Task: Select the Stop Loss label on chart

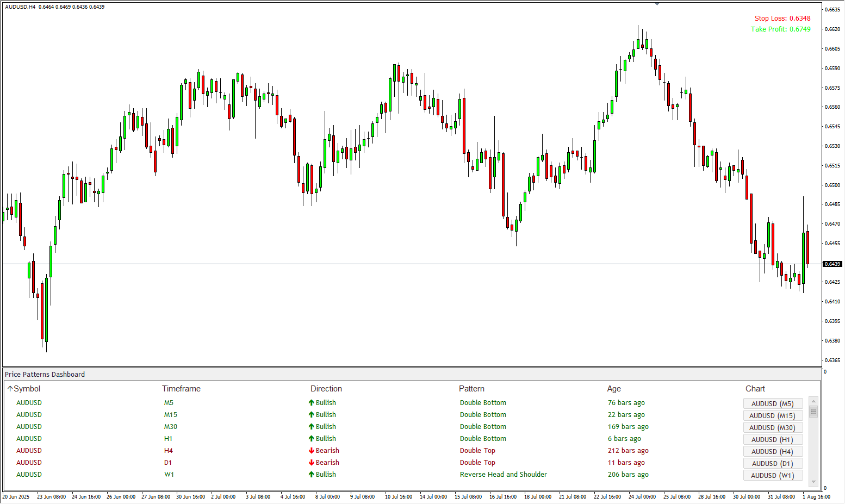Action: coord(782,18)
